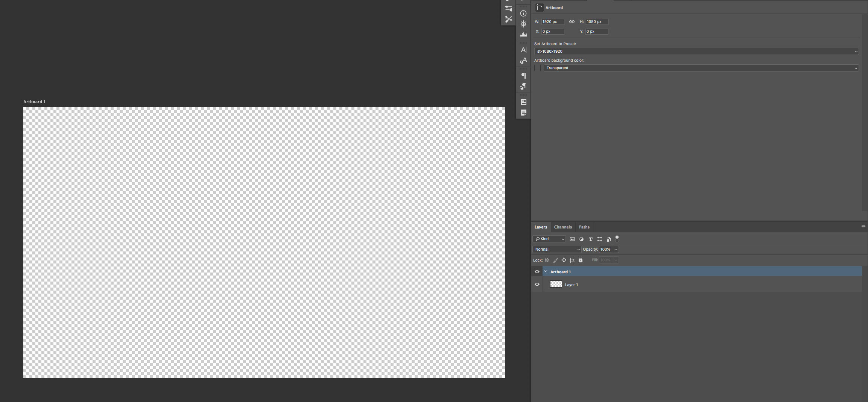Click the X position field
The image size is (868, 402).
553,32
